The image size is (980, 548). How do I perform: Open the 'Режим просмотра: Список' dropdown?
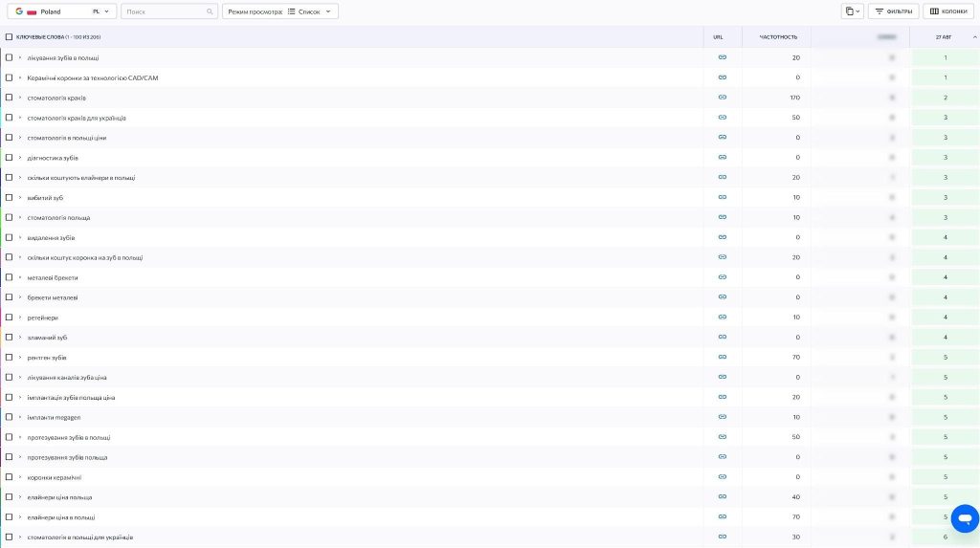279,11
